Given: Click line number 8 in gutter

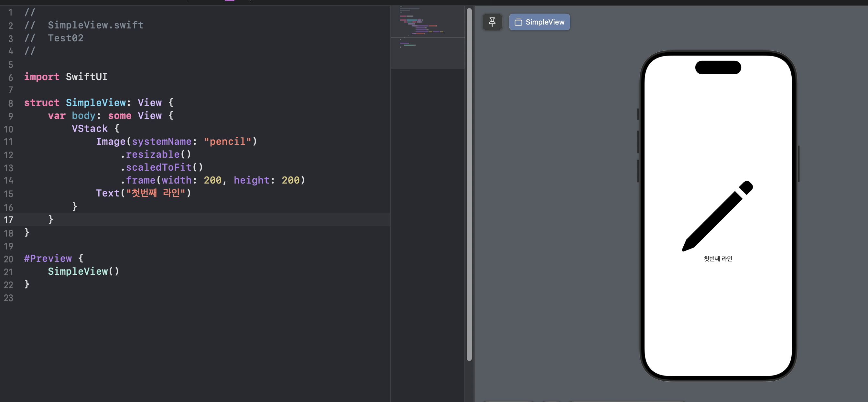Looking at the screenshot, I should (11, 103).
